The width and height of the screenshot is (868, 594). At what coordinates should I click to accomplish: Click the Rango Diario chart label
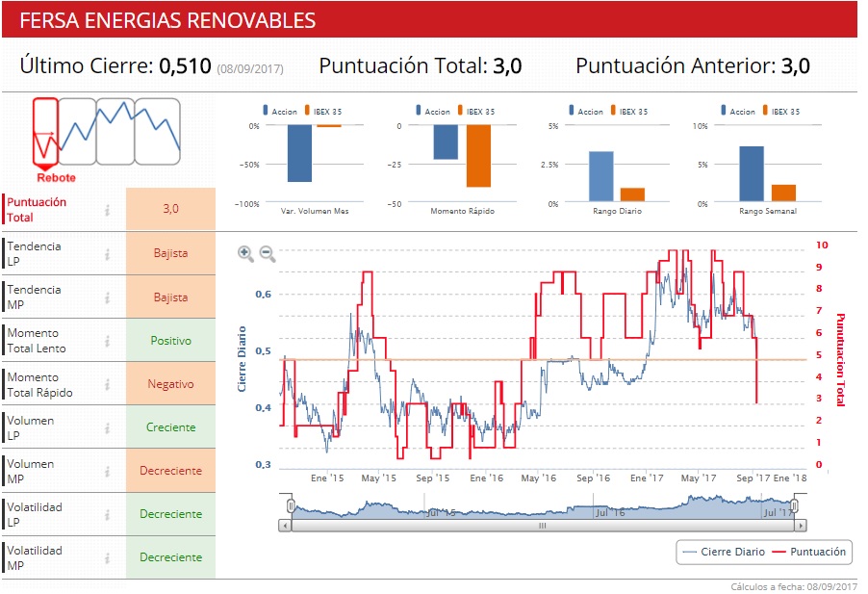point(617,211)
